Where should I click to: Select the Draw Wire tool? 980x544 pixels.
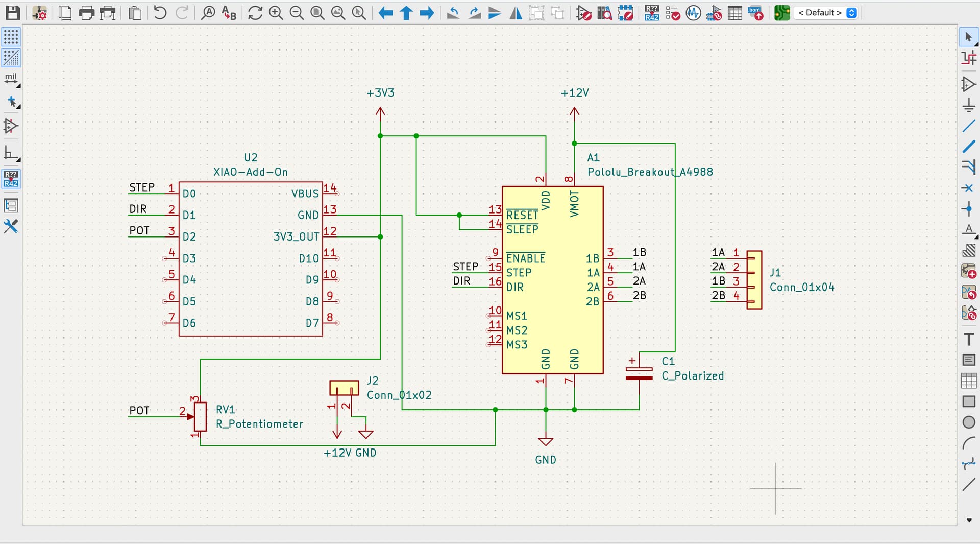point(969,126)
